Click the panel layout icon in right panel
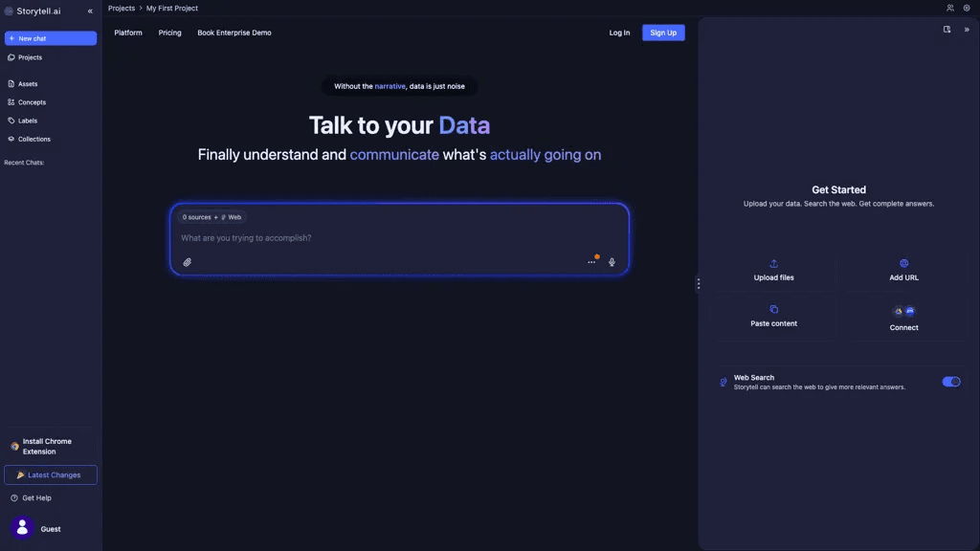 pos(947,30)
